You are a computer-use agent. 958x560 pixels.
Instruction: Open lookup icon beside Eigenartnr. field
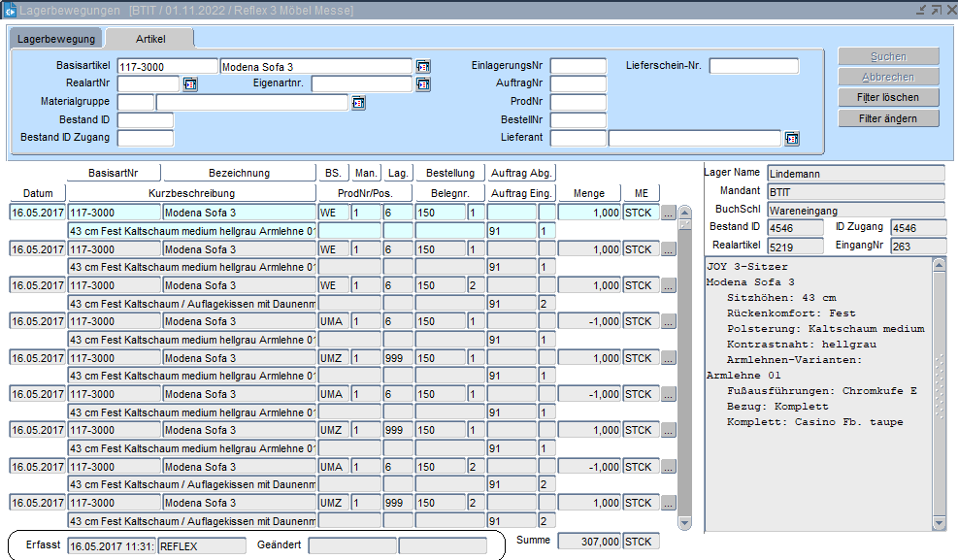pos(423,84)
